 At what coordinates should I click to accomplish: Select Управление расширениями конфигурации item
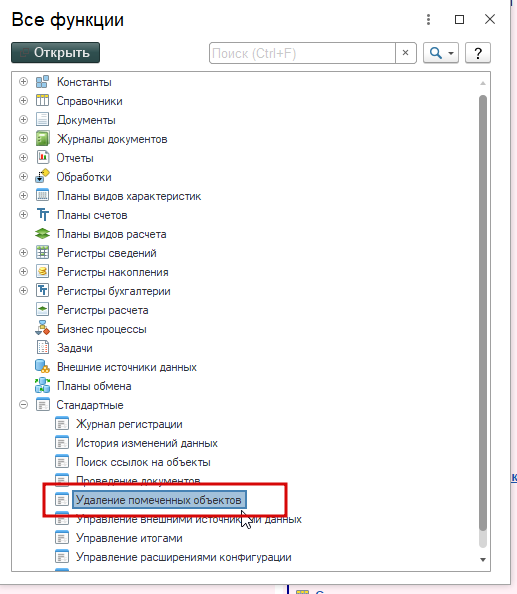coord(184,557)
